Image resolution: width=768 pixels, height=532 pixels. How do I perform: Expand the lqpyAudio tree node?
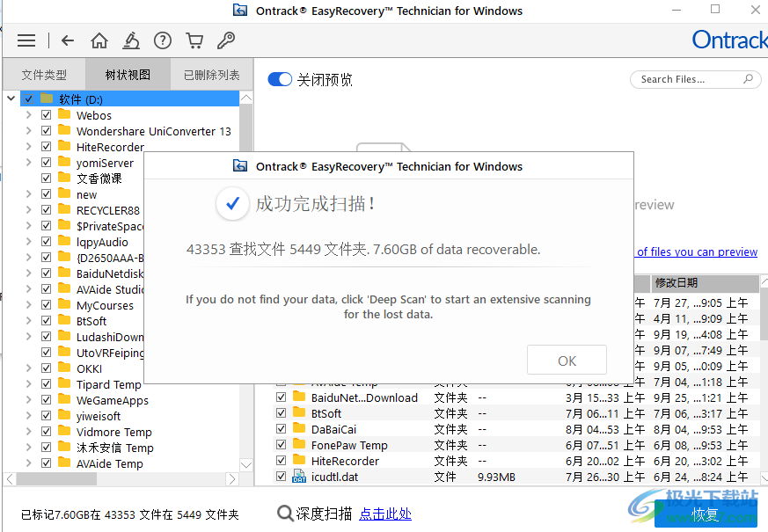click(x=28, y=242)
